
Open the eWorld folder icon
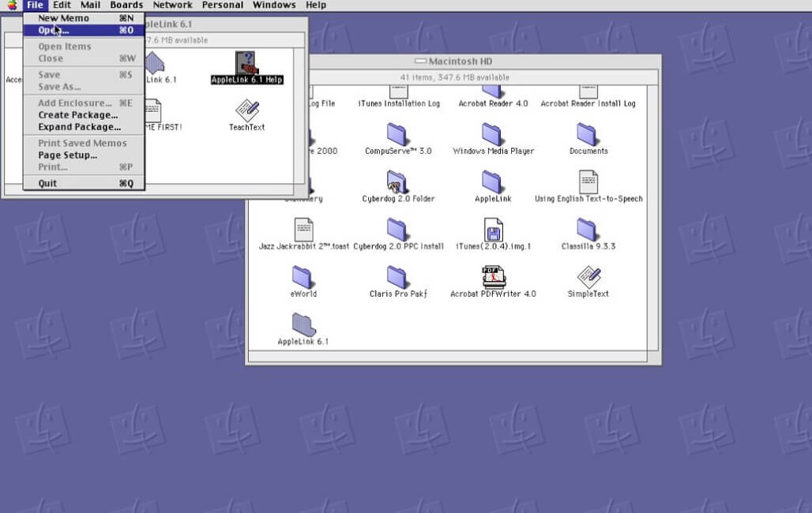[x=303, y=277]
